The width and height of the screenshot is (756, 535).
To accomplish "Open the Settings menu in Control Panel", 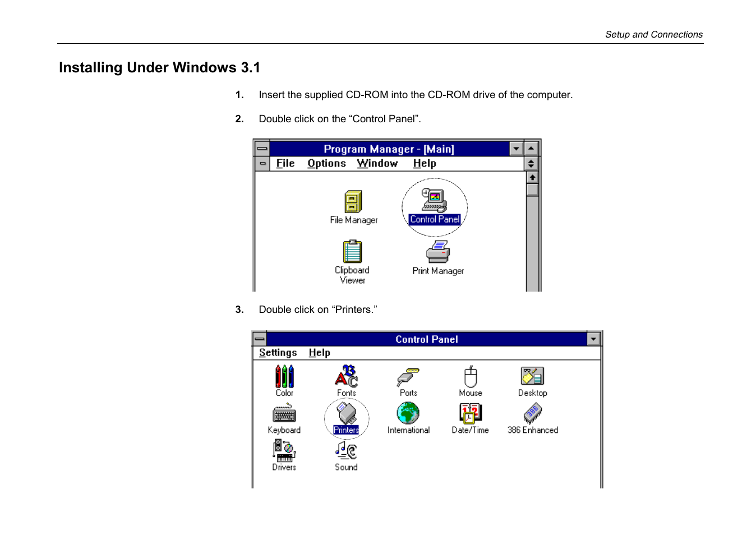I will pyautogui.click(x=278, y=353).
